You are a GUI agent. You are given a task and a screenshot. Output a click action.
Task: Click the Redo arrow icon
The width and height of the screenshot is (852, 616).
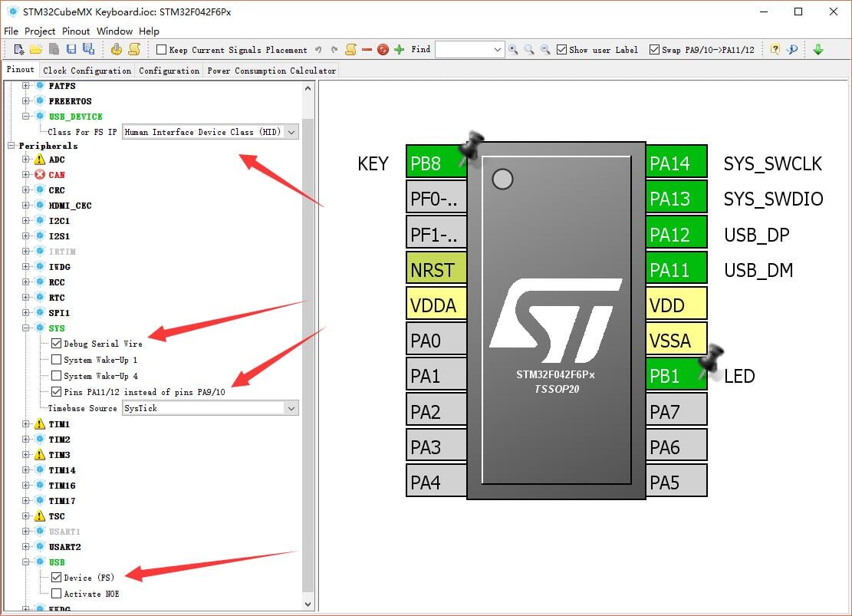[334, 49]
